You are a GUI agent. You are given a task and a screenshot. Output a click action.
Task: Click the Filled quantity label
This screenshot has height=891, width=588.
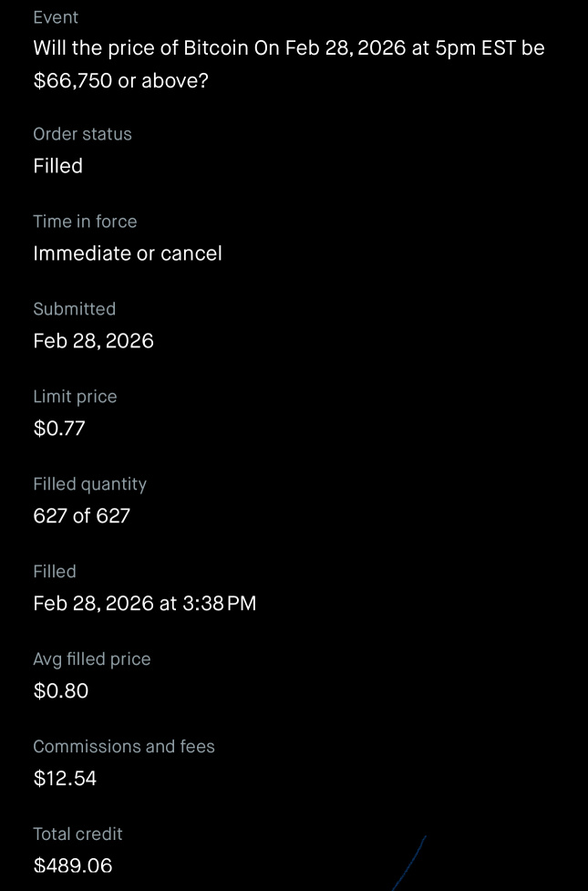click(89, 484)
